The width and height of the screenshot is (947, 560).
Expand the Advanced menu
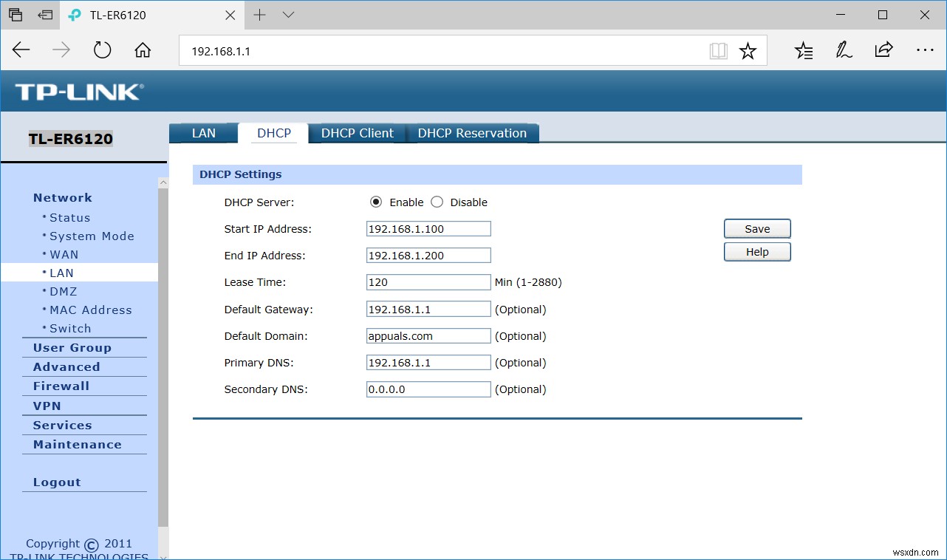coord(66,367)
